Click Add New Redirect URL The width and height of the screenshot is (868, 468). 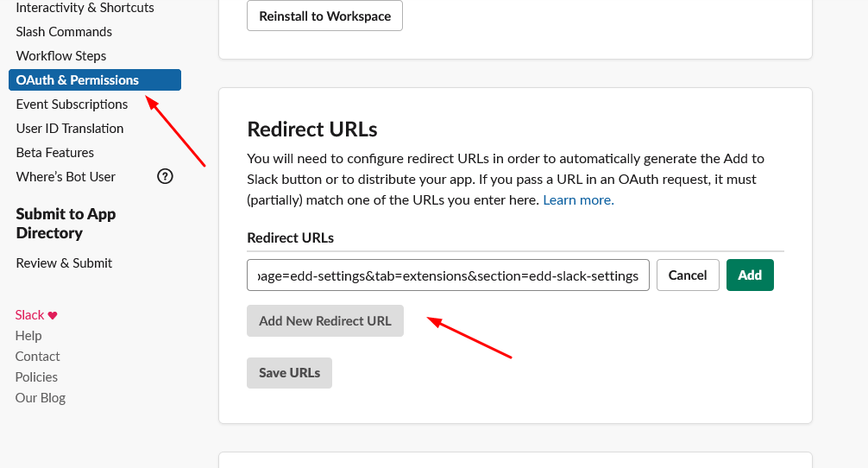[325, 321]
